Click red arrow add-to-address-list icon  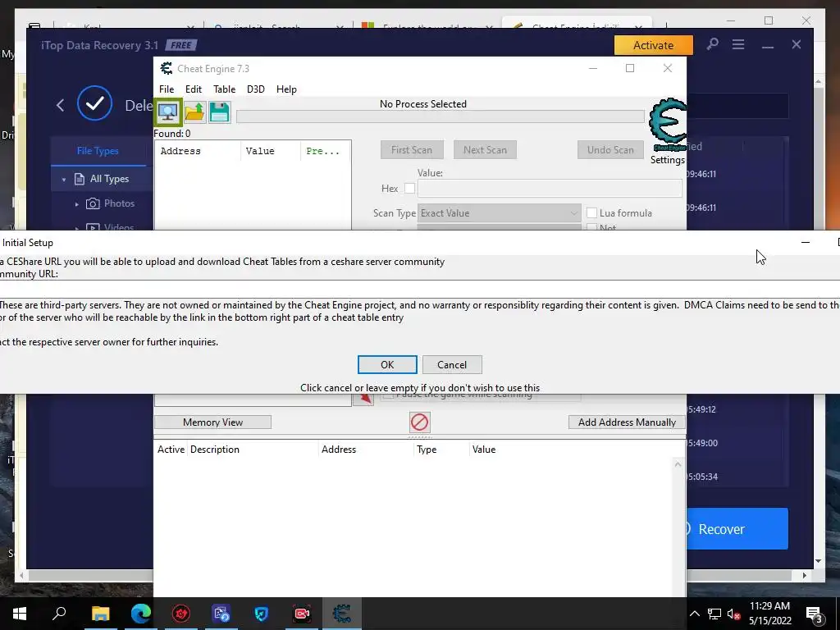(363, 399)
